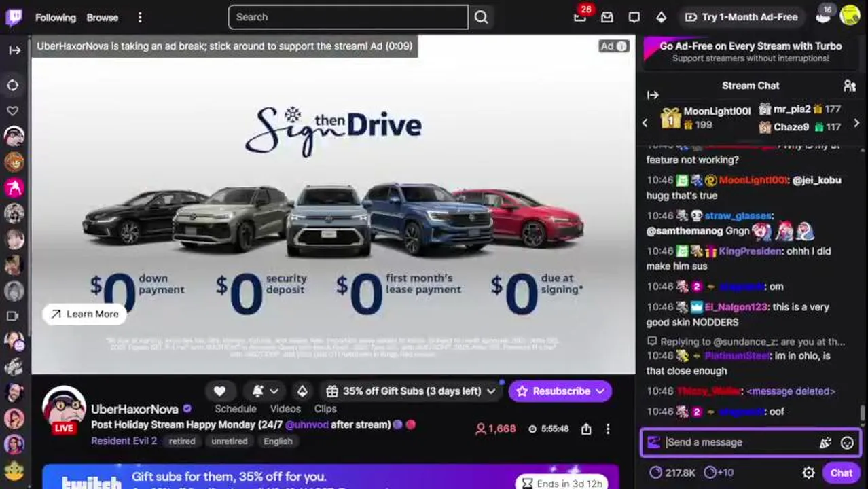Viewport: 868px width, 489px height.
Task: Open notifications with 28 badge
Action: click(x=580, y=17)
